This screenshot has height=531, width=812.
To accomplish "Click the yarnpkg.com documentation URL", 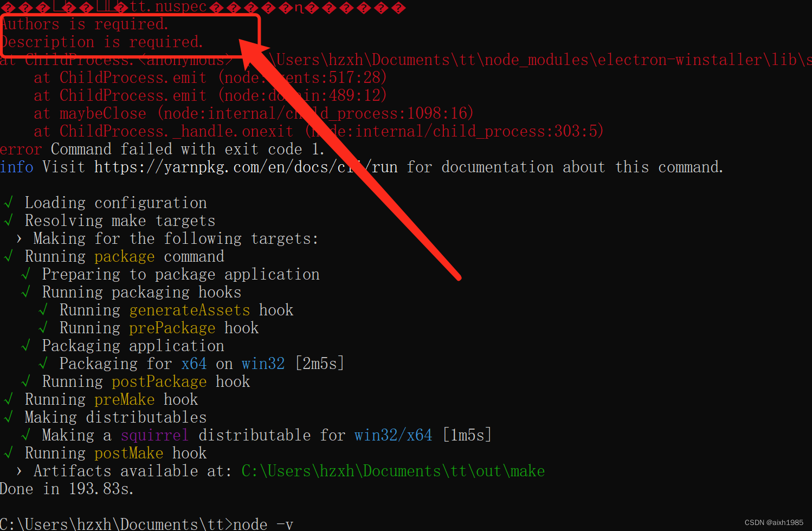I will point(246,167).
